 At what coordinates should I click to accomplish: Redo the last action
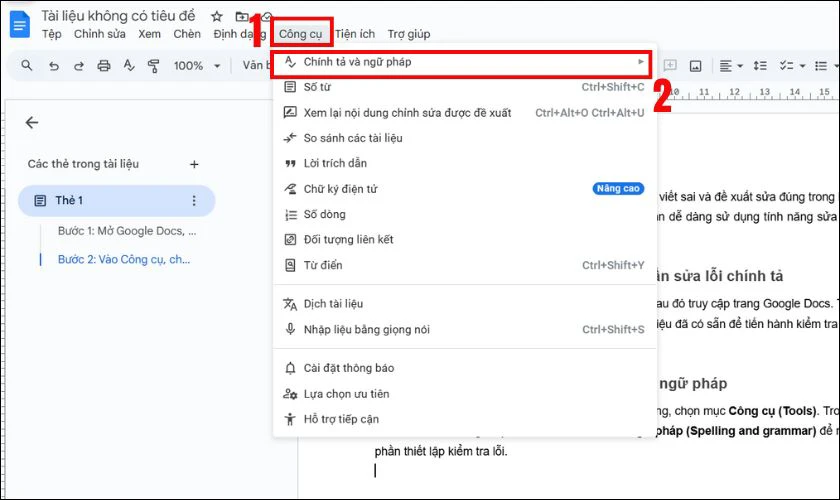[79, 66]
